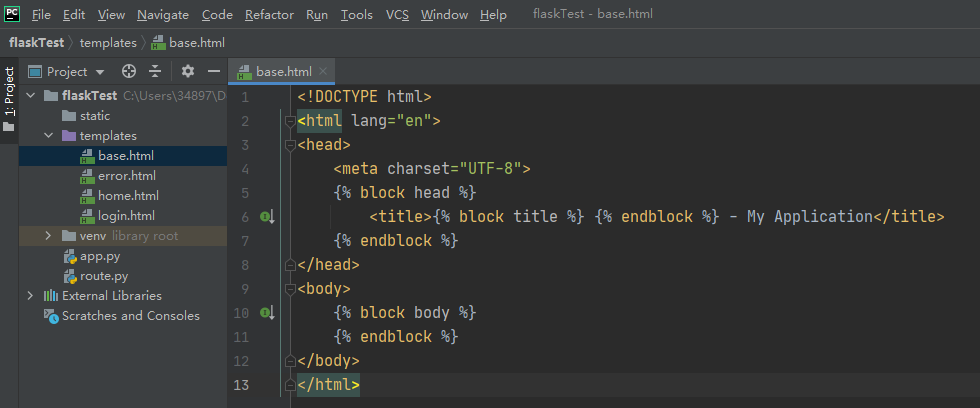Expand the venv library root folder
The image size is (980, 408).
pos(49,236)
